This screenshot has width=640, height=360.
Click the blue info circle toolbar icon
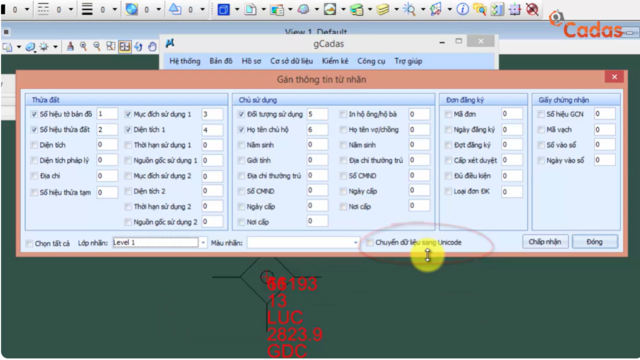pyautogui.click(x=462, y=9)
